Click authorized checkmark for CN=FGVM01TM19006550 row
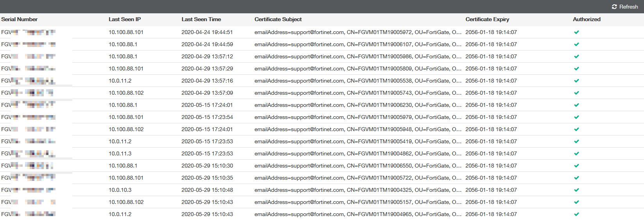This screenshot has height=220, width=644. 576,166
